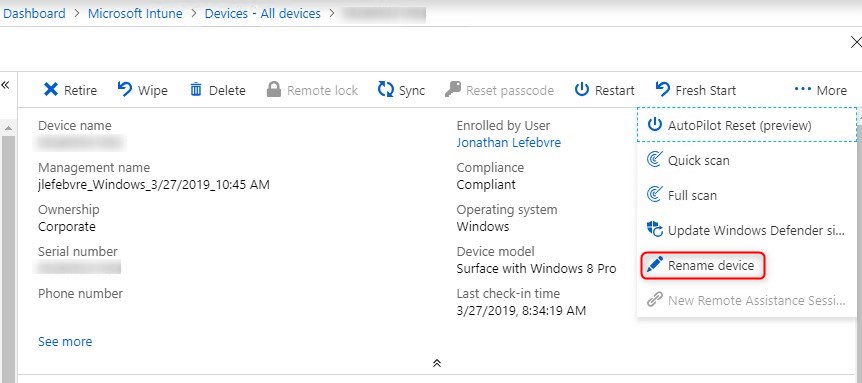Click the Windows operating system value

pos(483,226)
